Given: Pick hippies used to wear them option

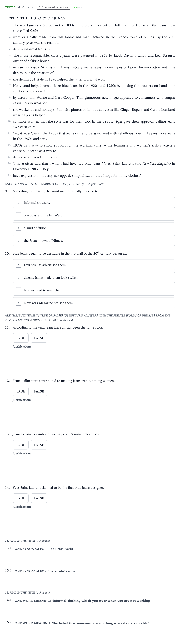Looking at the screenshot, I should tap(94, 290).
